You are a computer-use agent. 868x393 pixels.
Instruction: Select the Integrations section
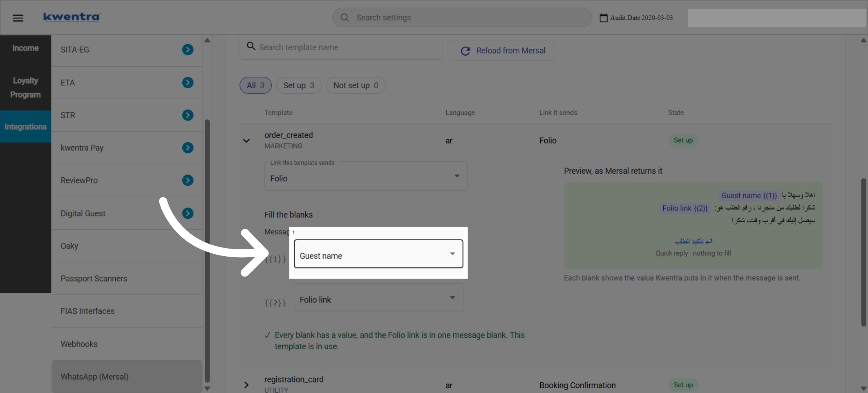[x=25, y=127]
